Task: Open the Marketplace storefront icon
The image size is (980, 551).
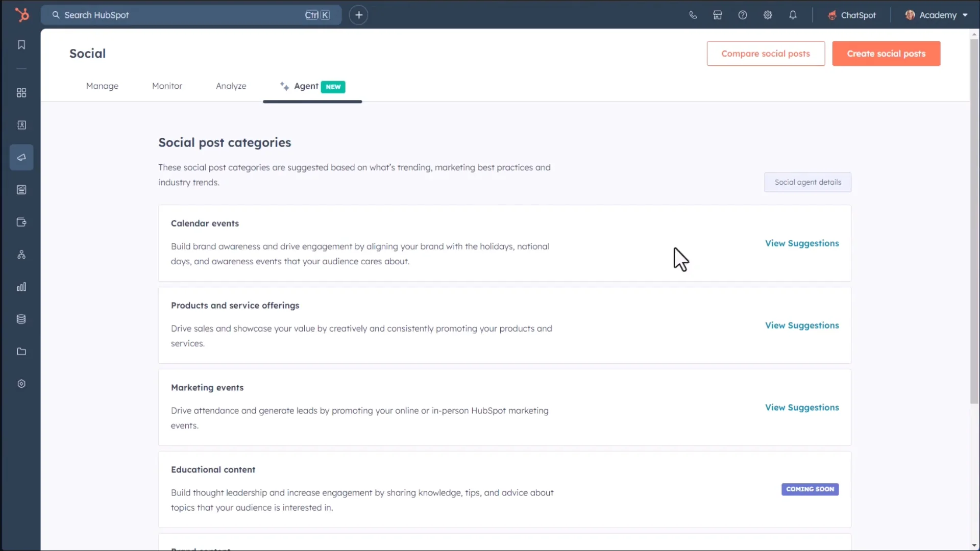Action: [718, 15]
